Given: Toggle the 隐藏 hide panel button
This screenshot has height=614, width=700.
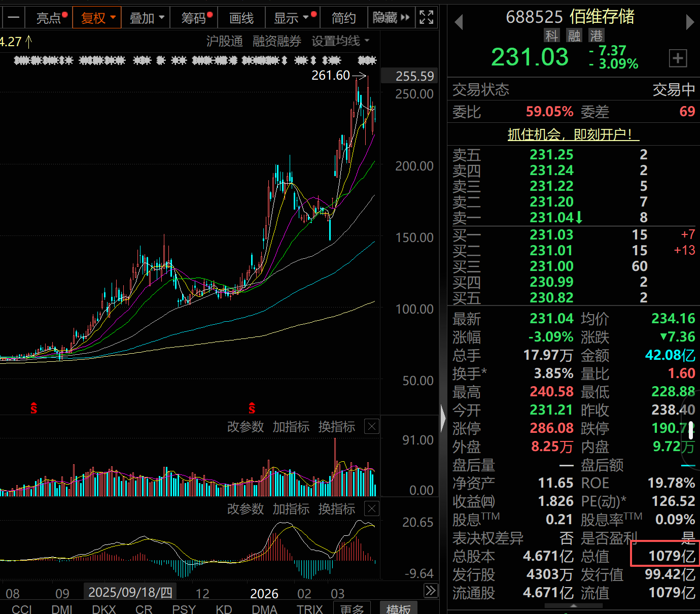Looking at the screenshot, I should (x=391, y=18).
